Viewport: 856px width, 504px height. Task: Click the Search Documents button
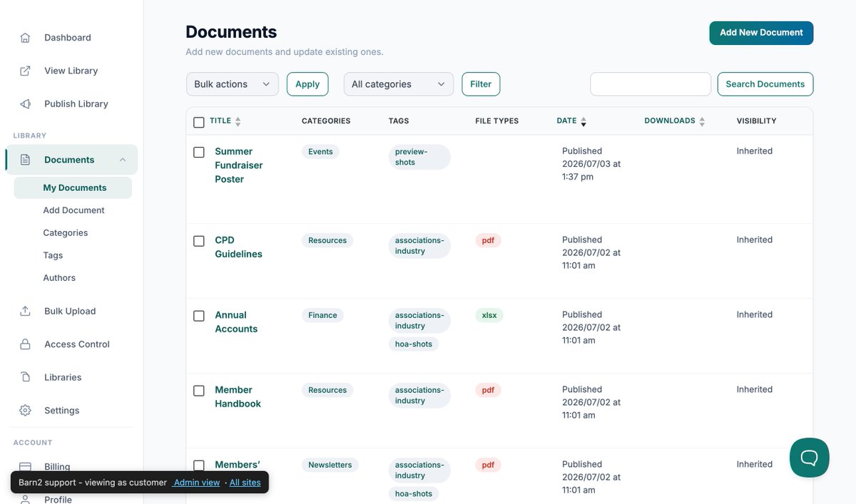pyautogui.click(x=765, y=84)
